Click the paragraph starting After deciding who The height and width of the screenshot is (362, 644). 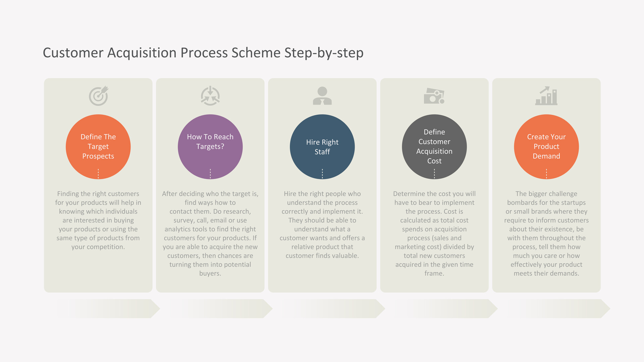tap(210, 233)
